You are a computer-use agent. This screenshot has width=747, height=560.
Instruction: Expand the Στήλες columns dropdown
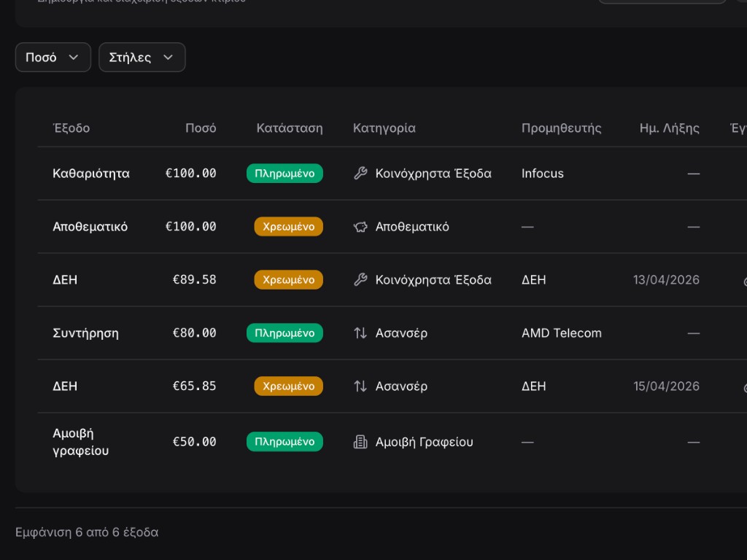pos(142,58)
